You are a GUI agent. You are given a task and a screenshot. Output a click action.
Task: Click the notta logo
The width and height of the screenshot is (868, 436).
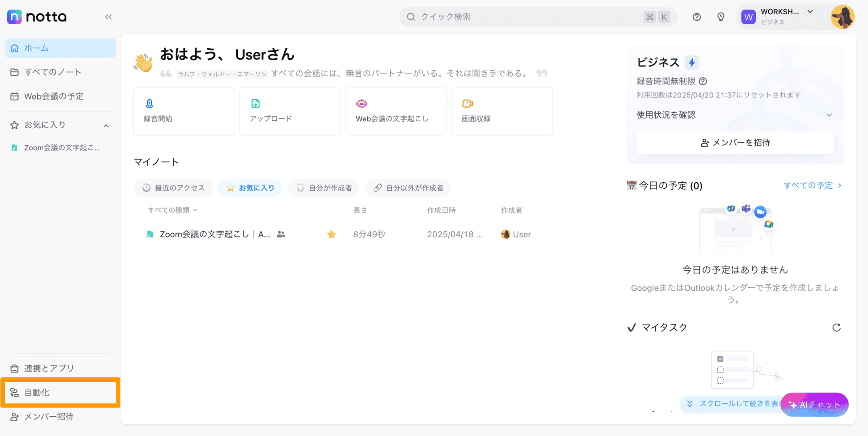click(x=37, y=16)
